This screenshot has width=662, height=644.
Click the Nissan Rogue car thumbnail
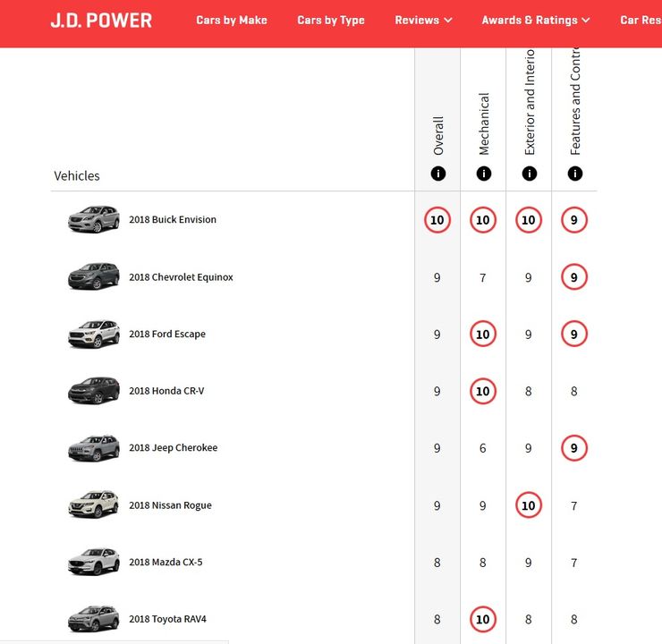[94, 504]
